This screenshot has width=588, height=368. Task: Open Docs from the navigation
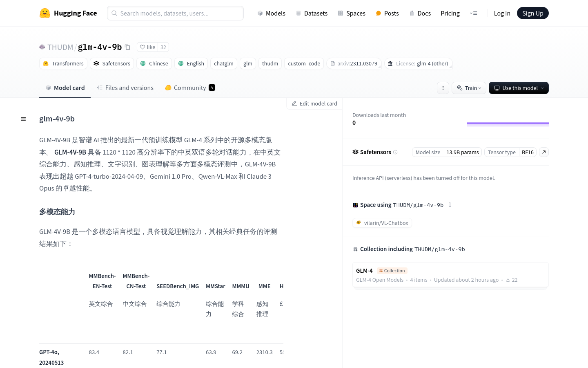click(420, 13)
